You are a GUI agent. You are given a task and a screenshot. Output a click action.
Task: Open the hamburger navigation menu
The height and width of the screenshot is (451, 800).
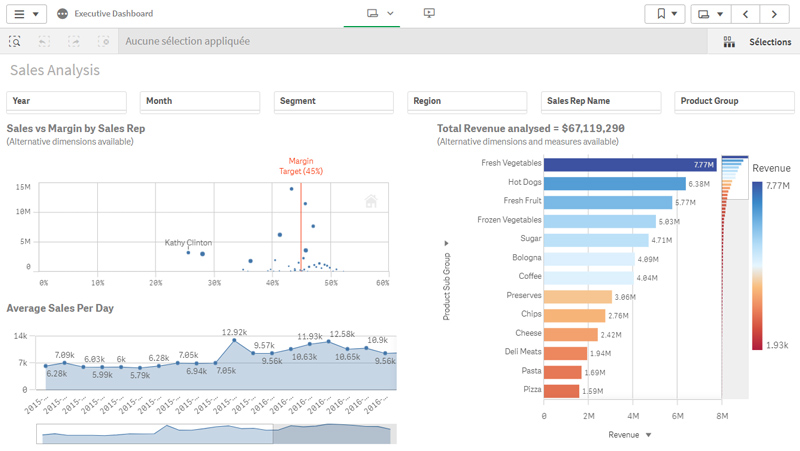27,14
